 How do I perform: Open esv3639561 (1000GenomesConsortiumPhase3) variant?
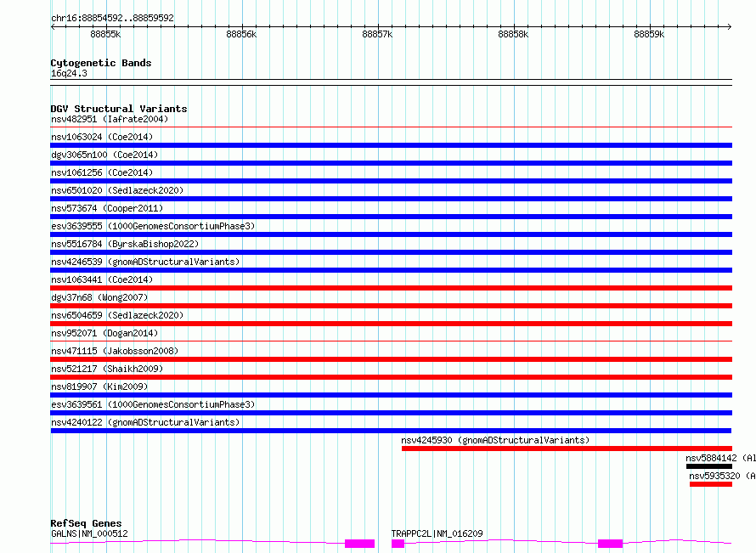[x=153, y=404]
